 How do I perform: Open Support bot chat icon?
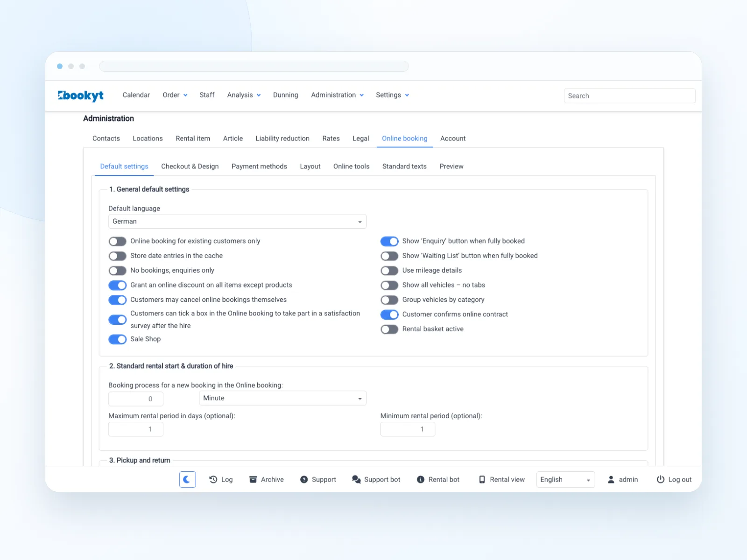(x=356, y=479)
